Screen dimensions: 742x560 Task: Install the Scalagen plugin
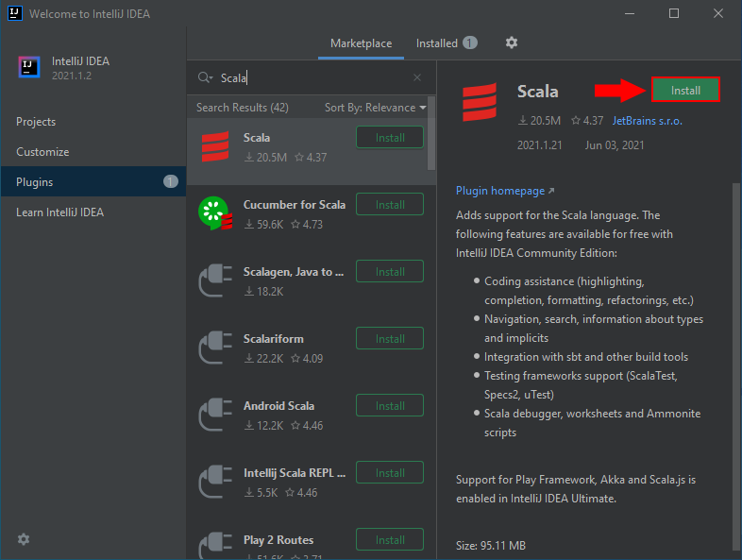pos(390,271)
